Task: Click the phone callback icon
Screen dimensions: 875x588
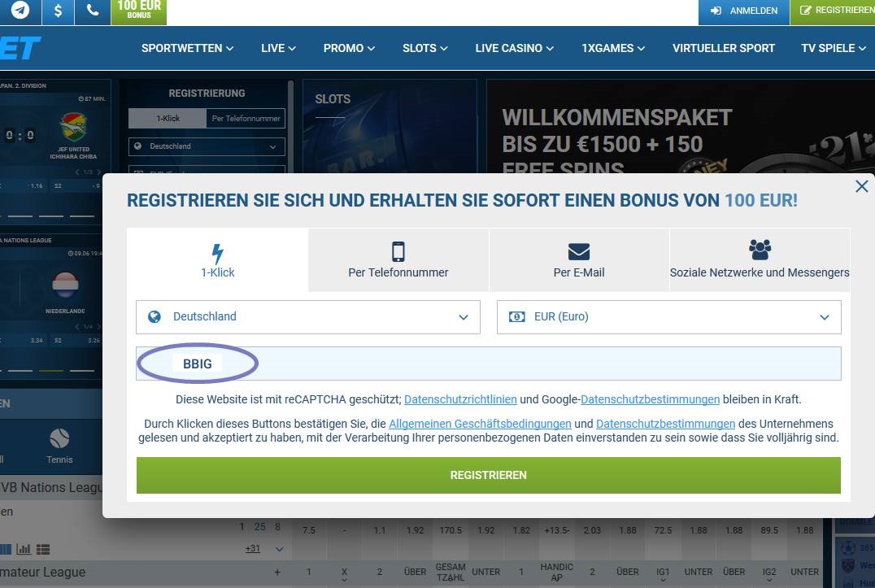Action: tap(93, 11)
